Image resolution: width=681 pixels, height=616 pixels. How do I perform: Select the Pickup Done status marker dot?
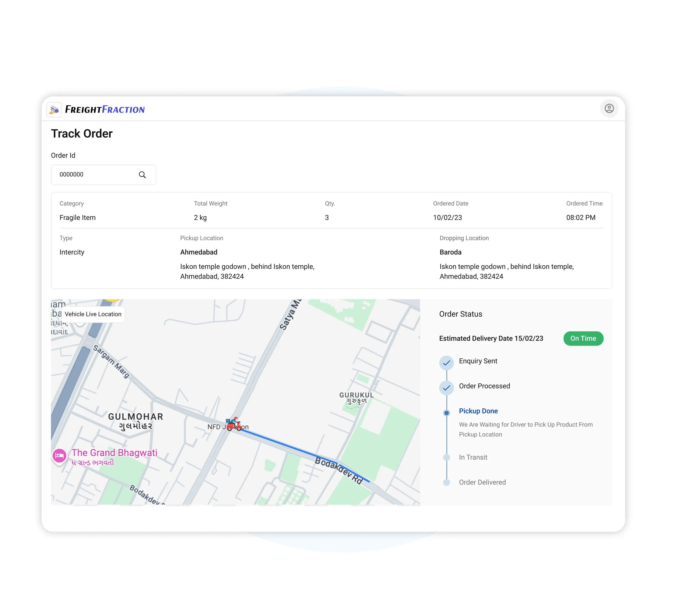pos(446,413)
